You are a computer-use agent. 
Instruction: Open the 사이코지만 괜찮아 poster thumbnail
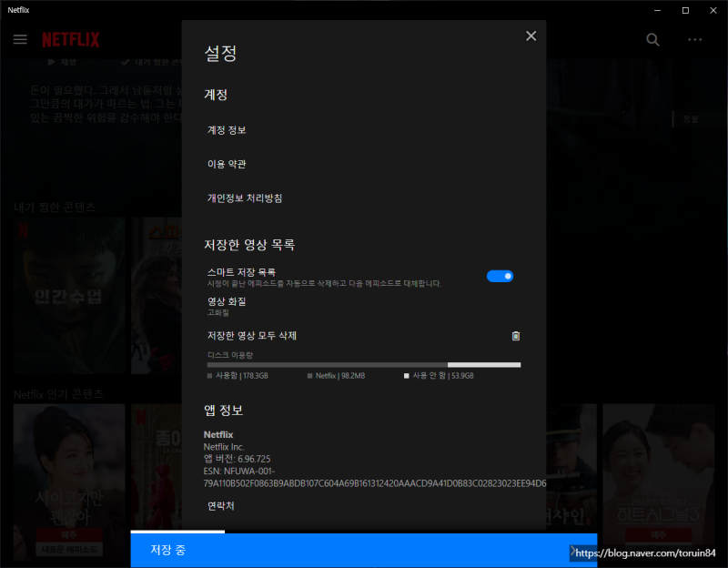69,481
